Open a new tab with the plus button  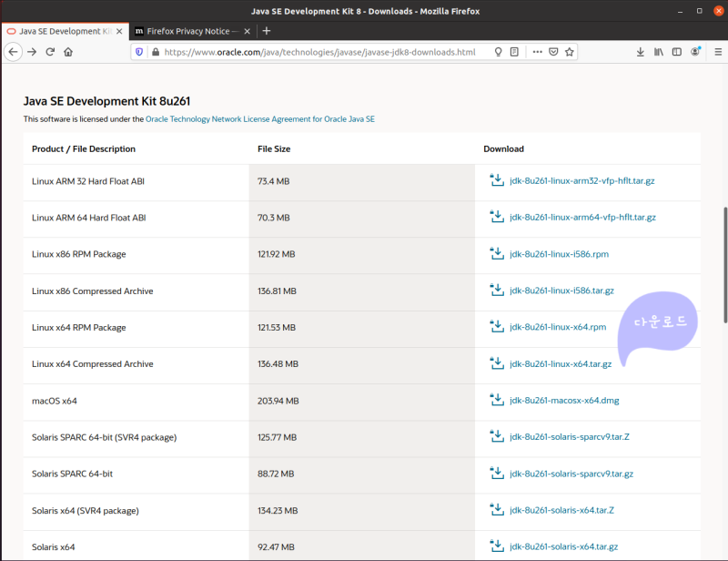click(x=266, y=30)
